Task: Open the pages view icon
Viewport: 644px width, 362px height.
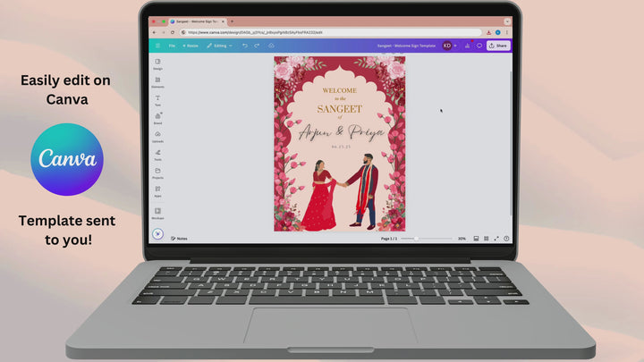Action: tap(476, 239)
